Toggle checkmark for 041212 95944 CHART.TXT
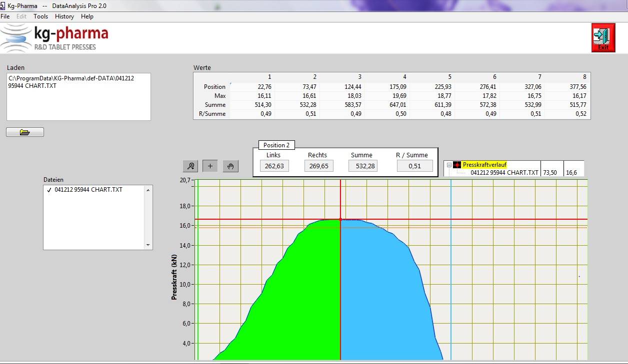This screenshot has height=364, width=628. 49,190
